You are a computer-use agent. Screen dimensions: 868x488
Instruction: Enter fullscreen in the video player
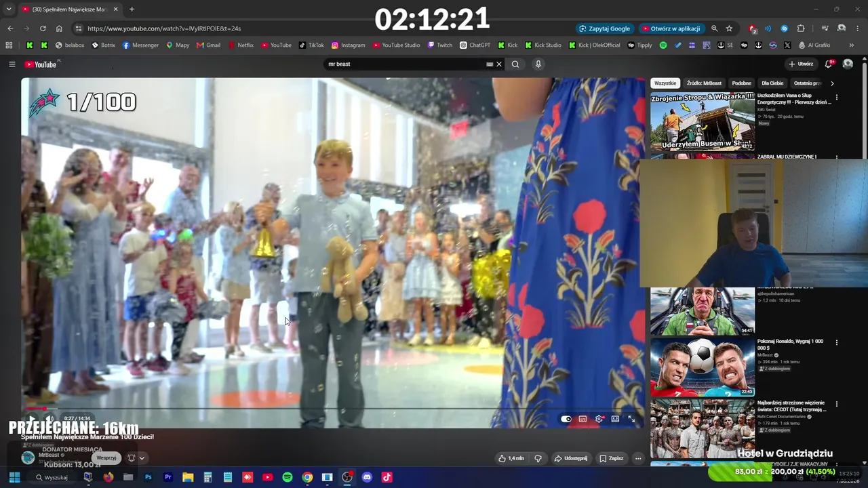click(631, 419)
